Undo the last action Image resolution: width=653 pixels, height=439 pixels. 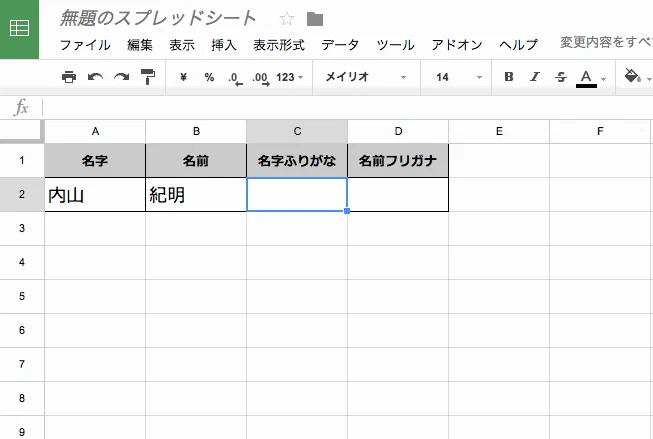tap(95, 77)
